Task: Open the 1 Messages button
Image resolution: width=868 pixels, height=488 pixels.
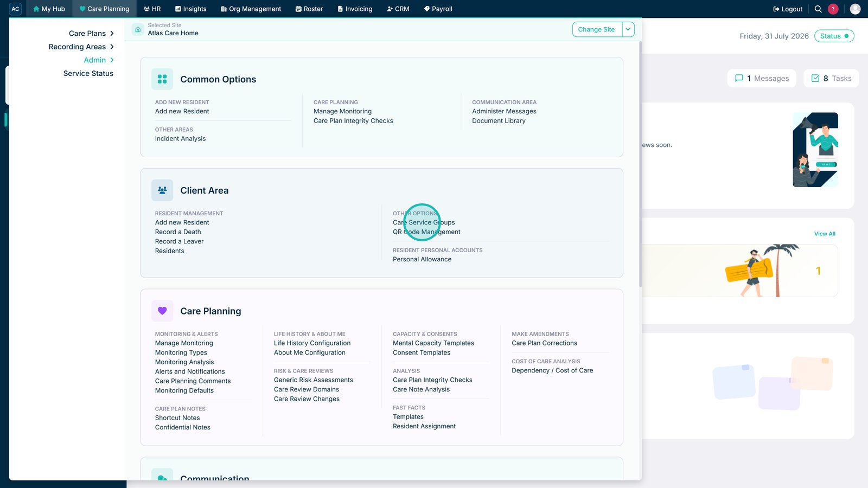Action: 762,78
